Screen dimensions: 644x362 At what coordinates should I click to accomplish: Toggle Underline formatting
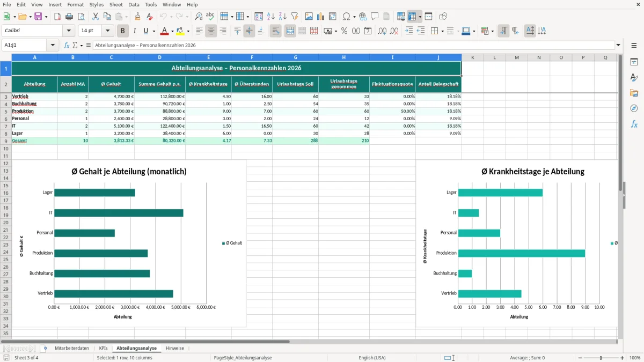coord(146,31)
